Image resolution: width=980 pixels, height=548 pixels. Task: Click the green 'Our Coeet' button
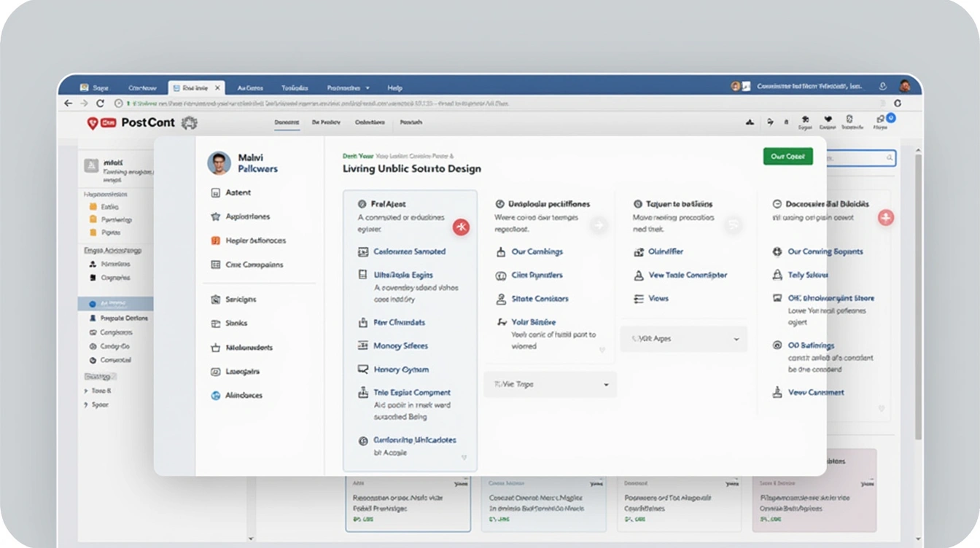(787, 157)
